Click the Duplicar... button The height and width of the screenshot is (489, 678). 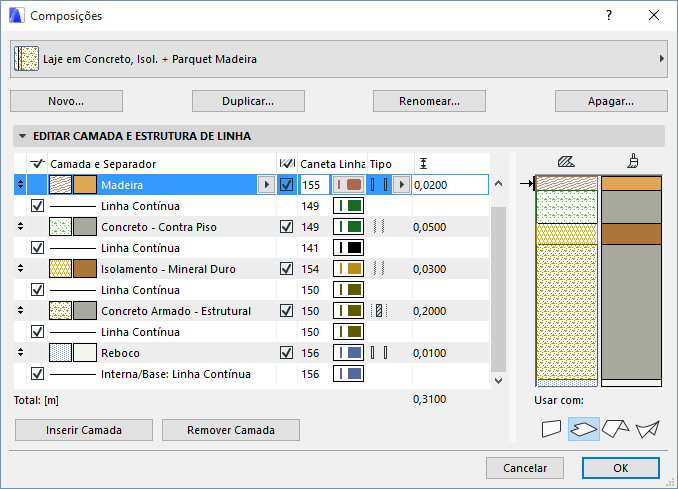point(248,101)
